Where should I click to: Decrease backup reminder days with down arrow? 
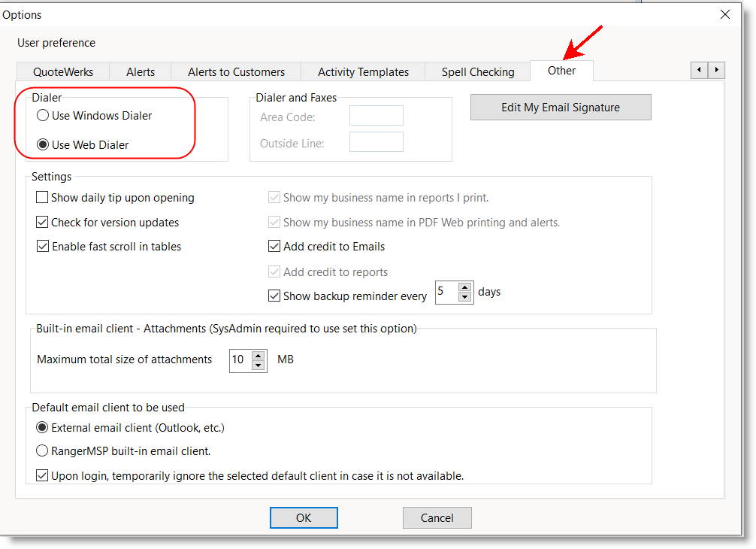465,298
